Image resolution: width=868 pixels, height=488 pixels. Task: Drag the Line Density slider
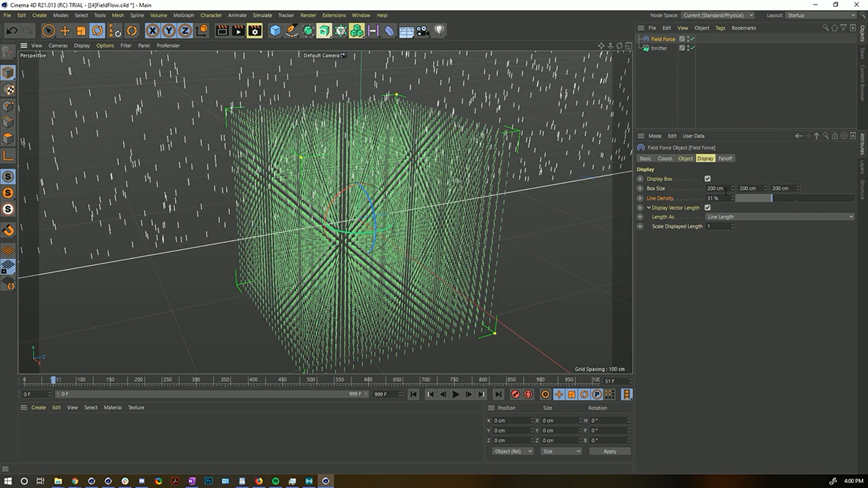pos(773,198)
